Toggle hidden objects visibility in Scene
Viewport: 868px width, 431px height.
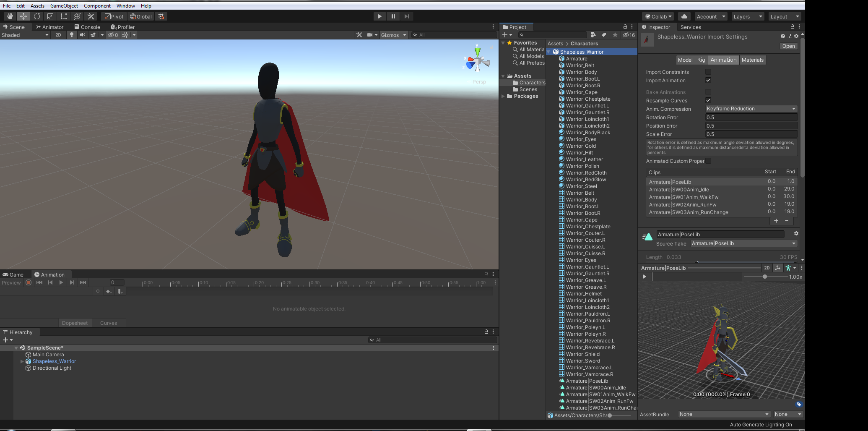(113, 35)
